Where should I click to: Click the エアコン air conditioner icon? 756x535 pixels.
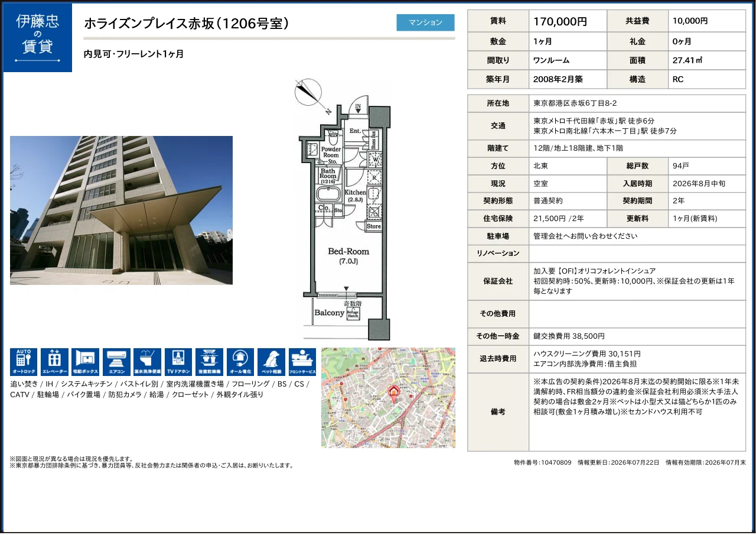pos(116,362)
